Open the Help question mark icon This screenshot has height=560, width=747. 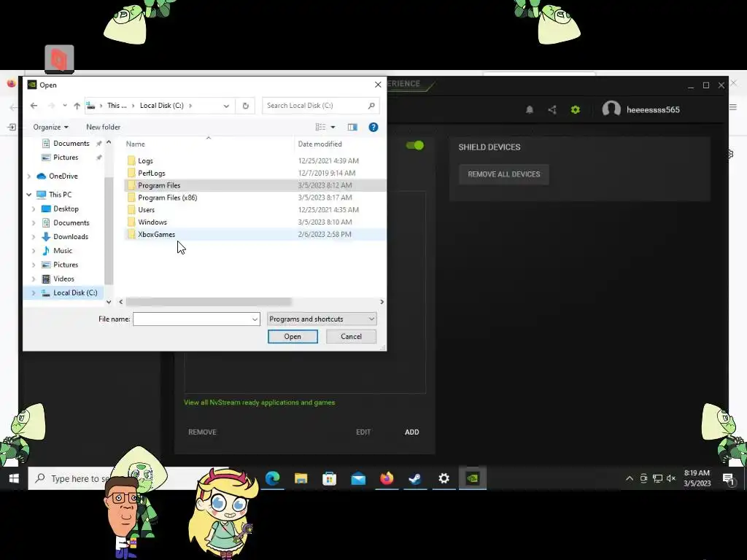point(373,127)
